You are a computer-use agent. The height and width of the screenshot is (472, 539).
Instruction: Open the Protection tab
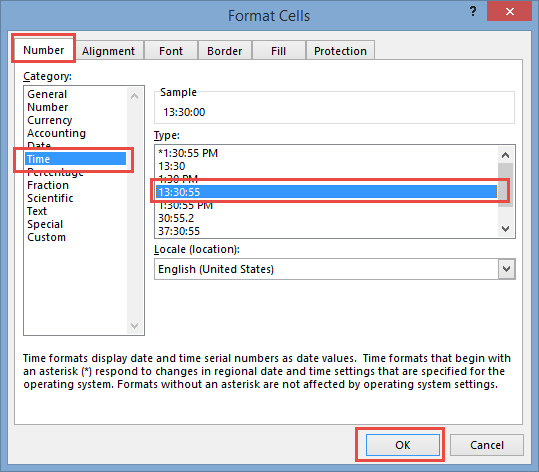click(340, 51)
